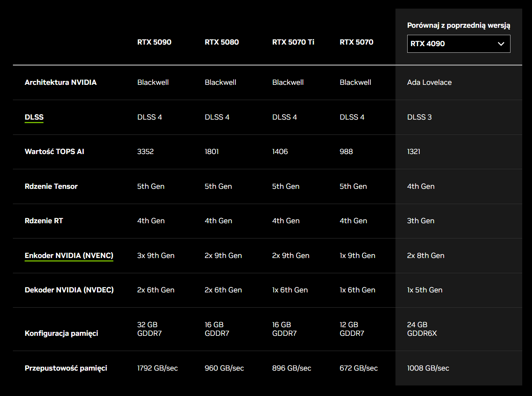Click the 988 TOPS value
This screenshot has height=396, width=532.
[346, 152]
